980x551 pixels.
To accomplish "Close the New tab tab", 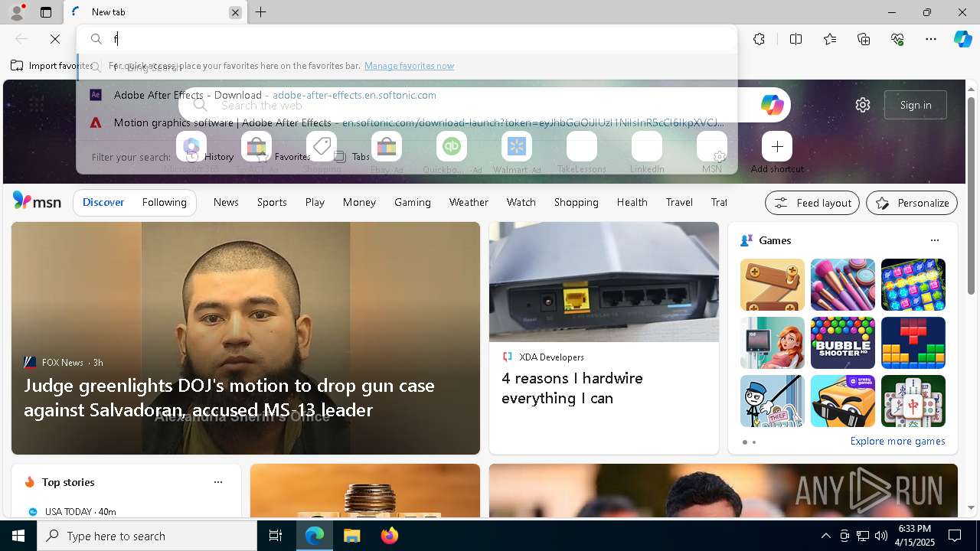I will [235, 12].
